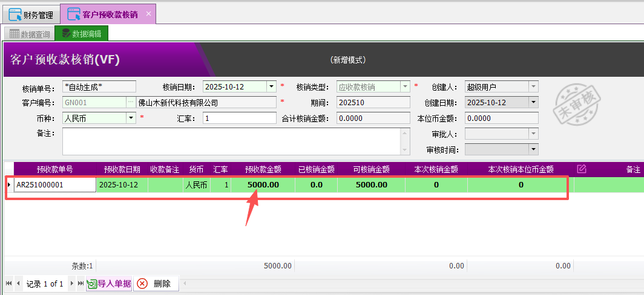644x295 pixels.
Task: Go to previous record arrow
Action: tap(18, 284)
